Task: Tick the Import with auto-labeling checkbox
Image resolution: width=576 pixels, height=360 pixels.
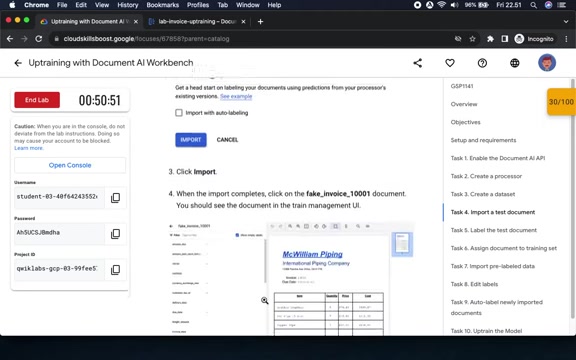Action: [179, 113]
